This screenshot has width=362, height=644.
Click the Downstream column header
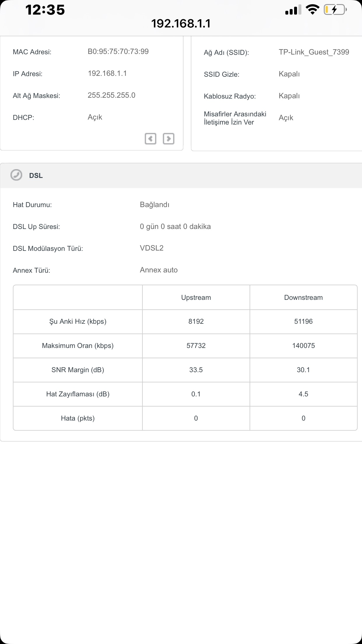(303, 297)
